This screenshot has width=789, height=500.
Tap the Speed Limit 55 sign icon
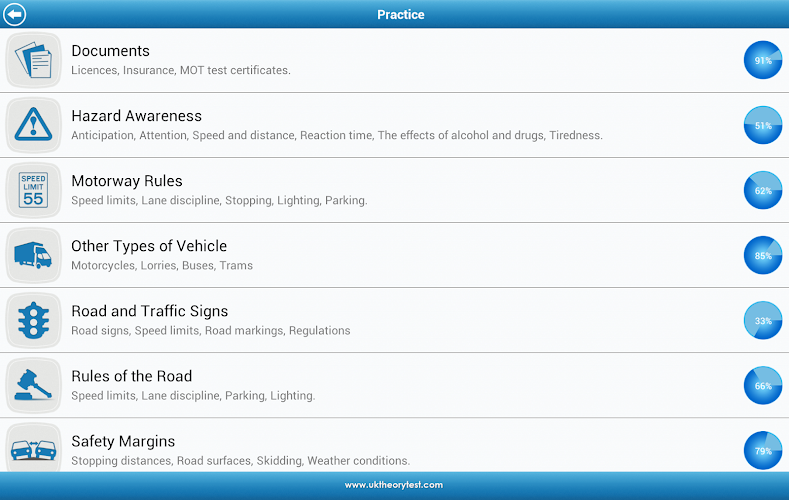click(x=34, y=190)
